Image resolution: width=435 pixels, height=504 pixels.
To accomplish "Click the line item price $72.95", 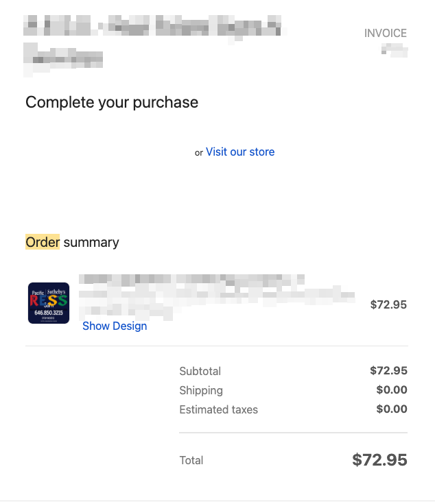I will (x=388, y=304).
